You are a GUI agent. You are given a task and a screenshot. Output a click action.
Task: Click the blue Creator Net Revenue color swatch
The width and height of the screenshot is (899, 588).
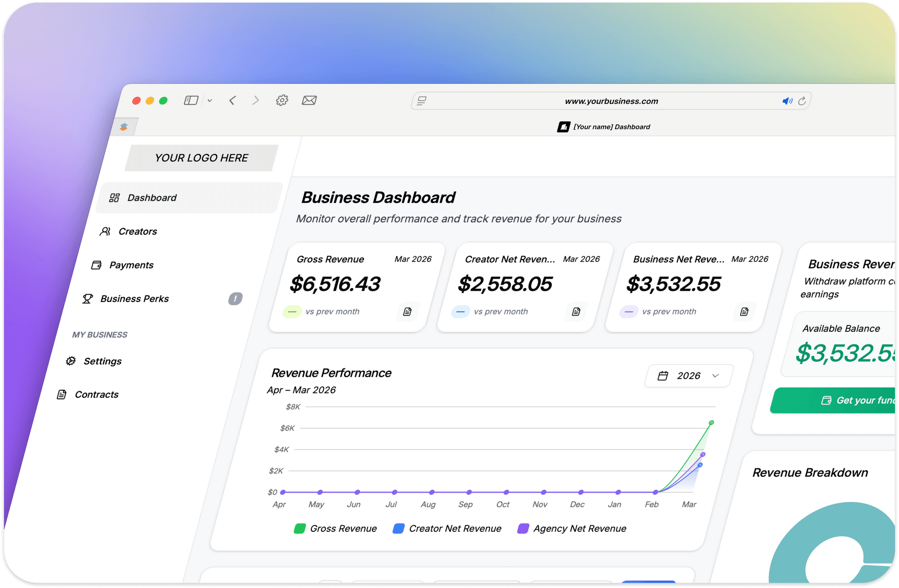coord(398,528)
